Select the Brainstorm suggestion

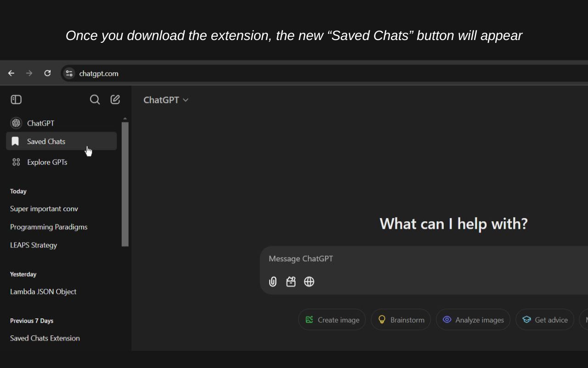(401, 319)
